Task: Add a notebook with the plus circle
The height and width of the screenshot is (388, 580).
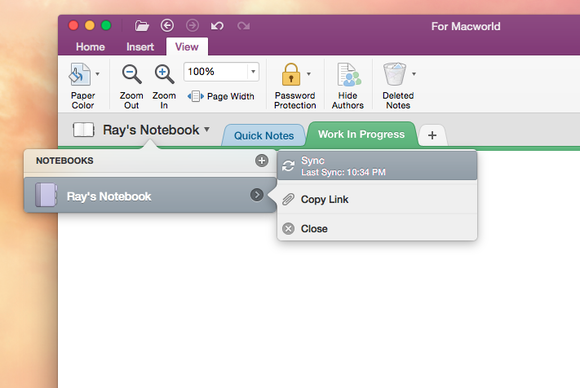Action: click(262, 161)
